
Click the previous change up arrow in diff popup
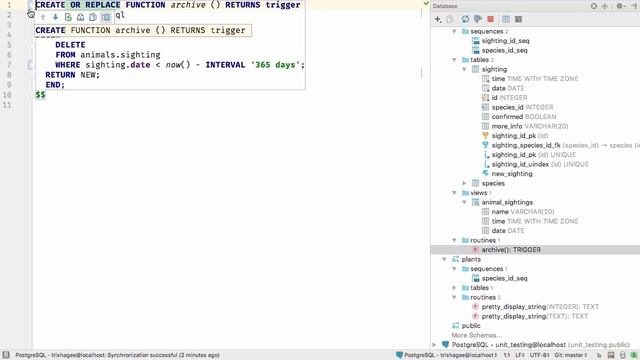[x=43, y=17]
